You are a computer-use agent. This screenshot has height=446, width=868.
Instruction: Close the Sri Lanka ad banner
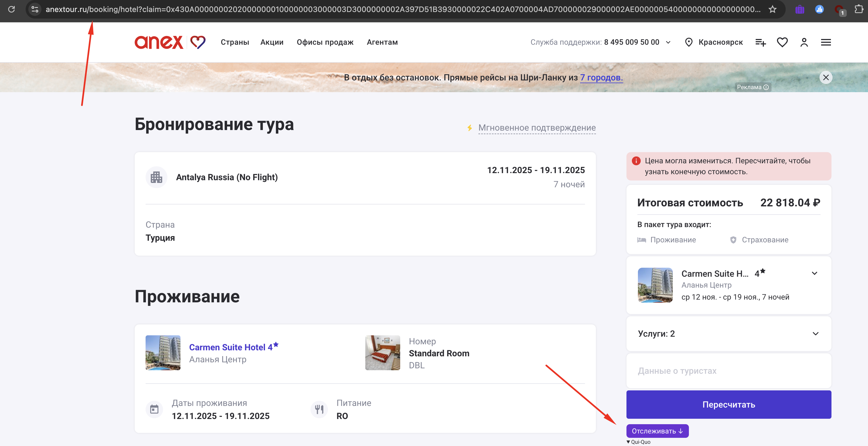coord(825,77)
